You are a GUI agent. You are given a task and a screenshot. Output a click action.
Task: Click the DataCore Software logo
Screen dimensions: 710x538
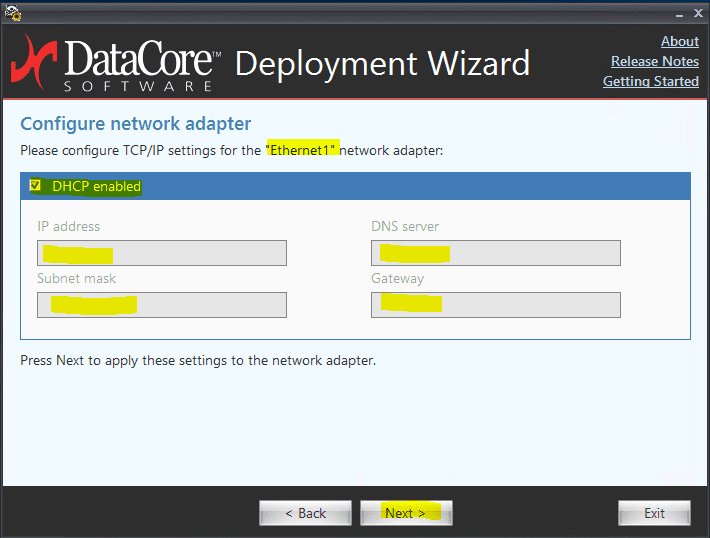pyautogui.click(x=115, y=63)
